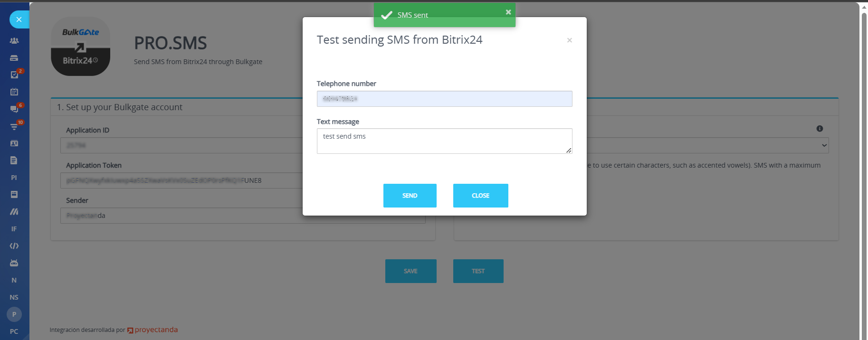The image size is (868, 340).
Task: Open the code brackets icon in sidebar
Action: click(14, 246)
